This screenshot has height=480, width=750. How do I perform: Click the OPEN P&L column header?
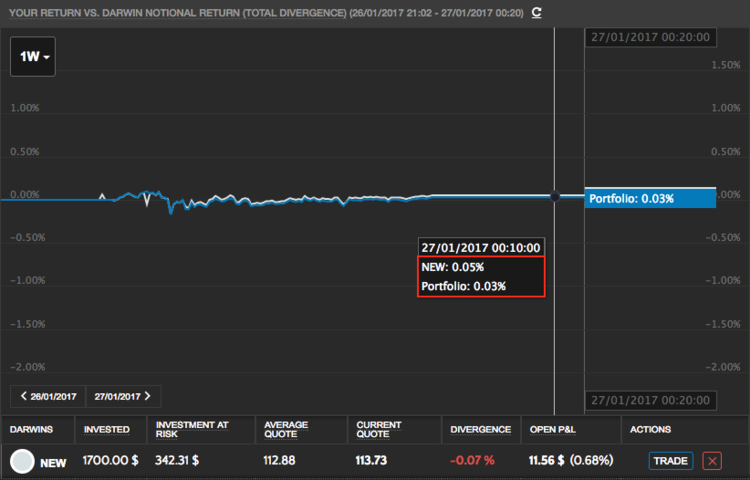click(552, 429)
